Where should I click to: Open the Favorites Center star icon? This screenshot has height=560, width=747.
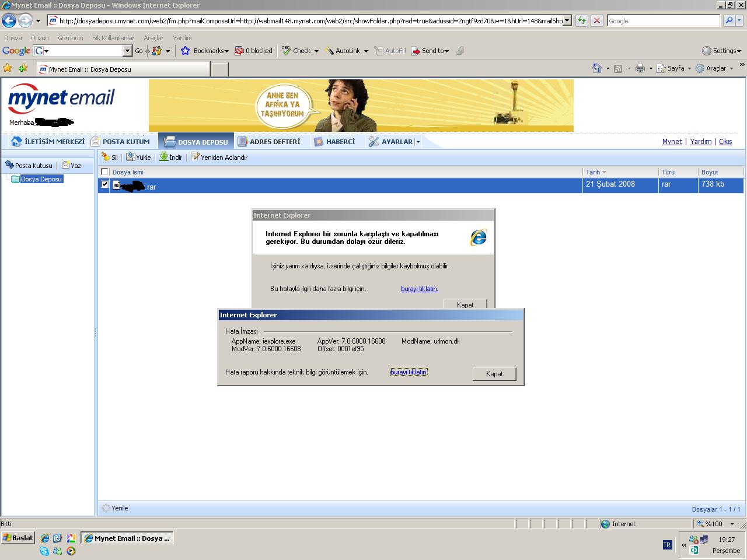pos(8,68)
